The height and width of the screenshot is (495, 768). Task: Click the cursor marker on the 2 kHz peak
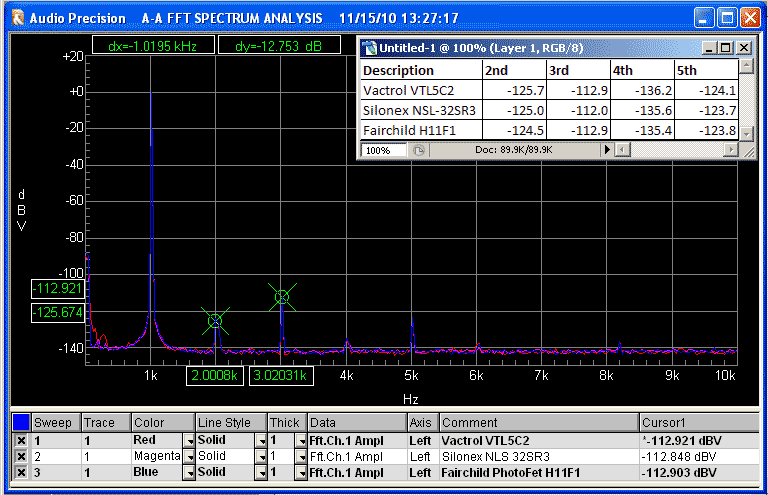tap(215, 321)
